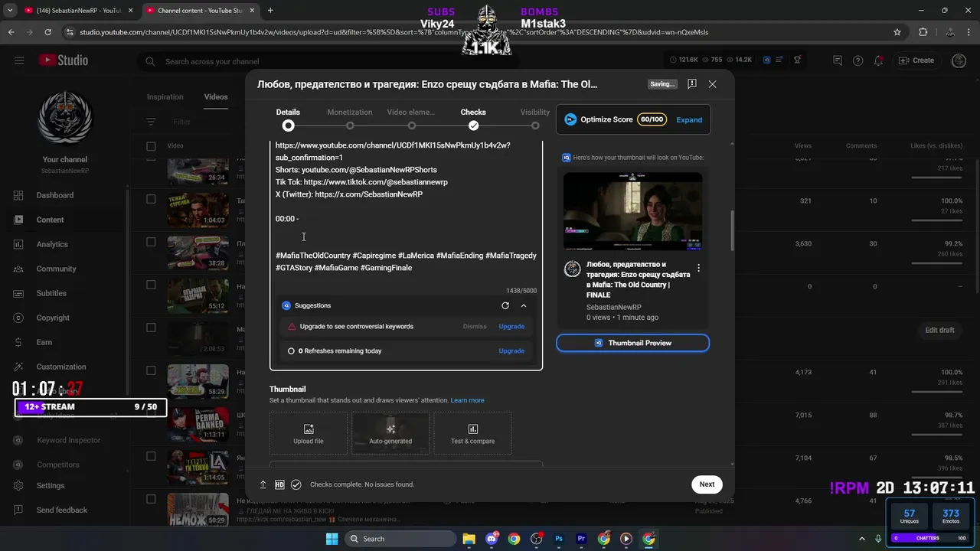Open Windows Start menu
This screenshot has width=980, height=551.
pos(332,539)
